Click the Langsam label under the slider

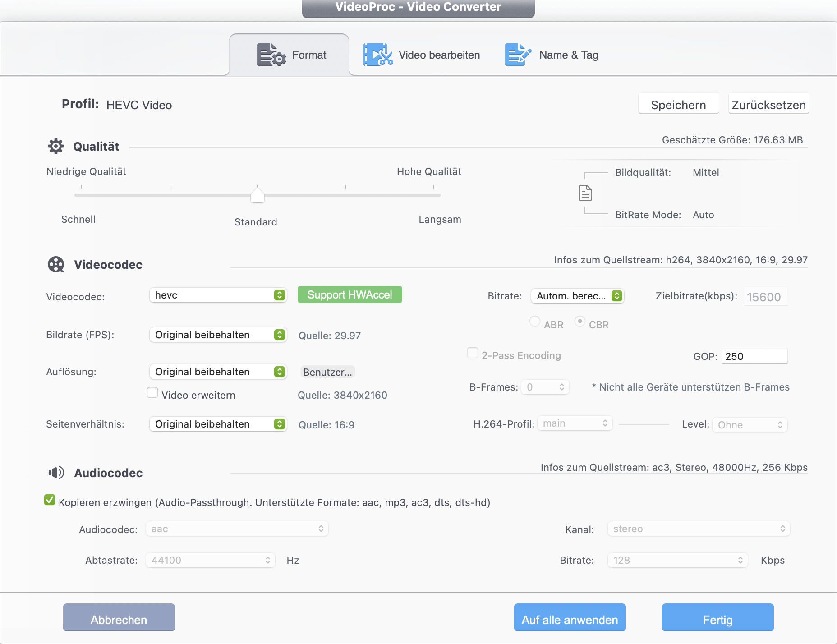pyautogui.click(x=440, y=219)
